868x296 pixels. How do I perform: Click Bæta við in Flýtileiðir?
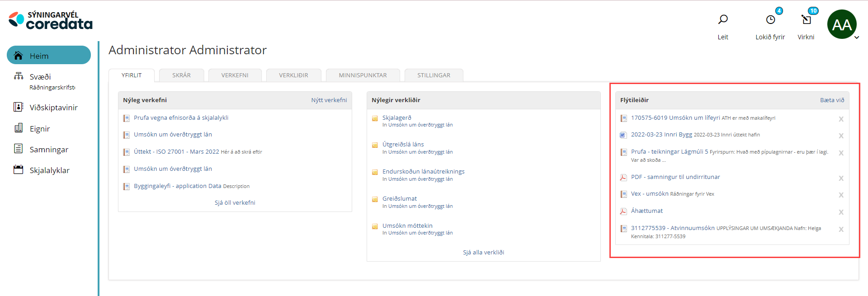coord(832,100)
